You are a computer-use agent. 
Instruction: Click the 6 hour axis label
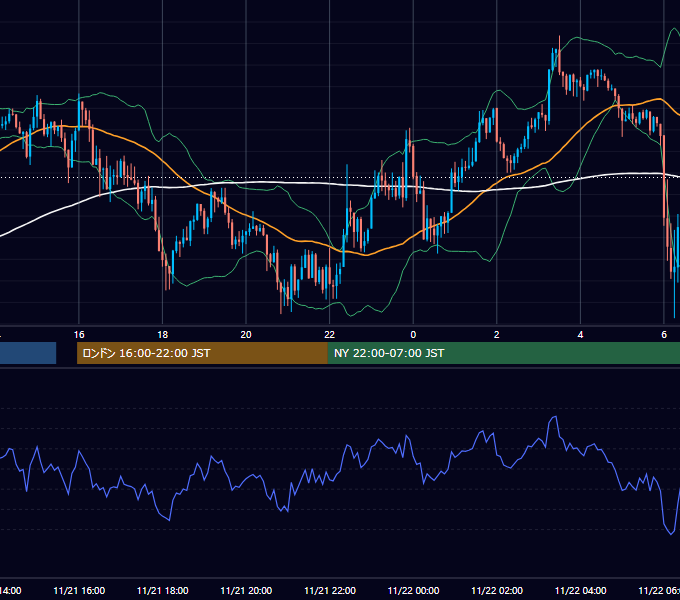tap(664, 335)
